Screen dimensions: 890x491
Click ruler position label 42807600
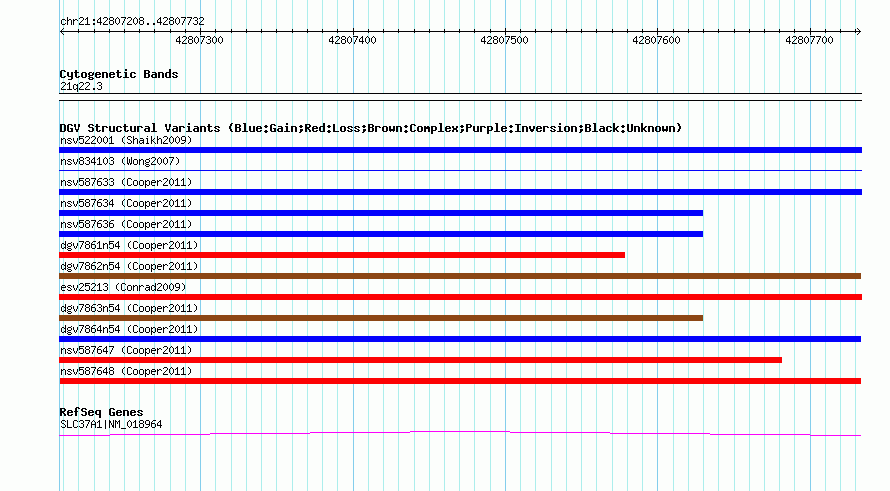coord(656,40)
